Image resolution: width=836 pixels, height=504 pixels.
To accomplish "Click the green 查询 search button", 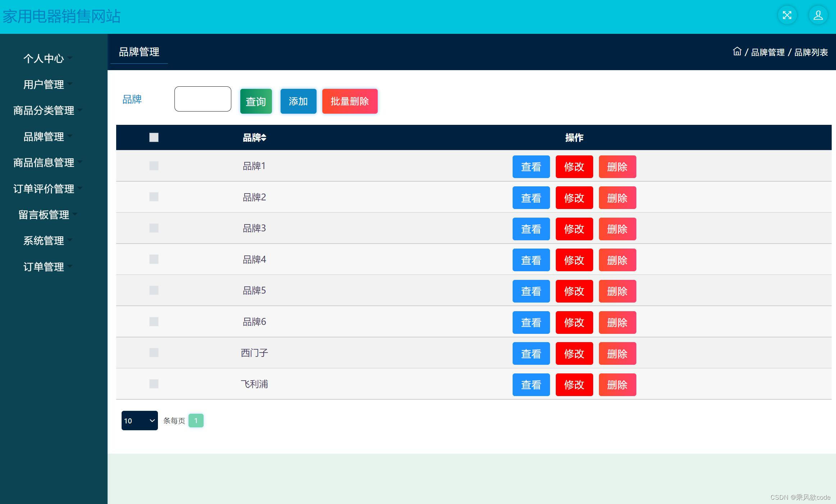I will click(x=256, y=101).
